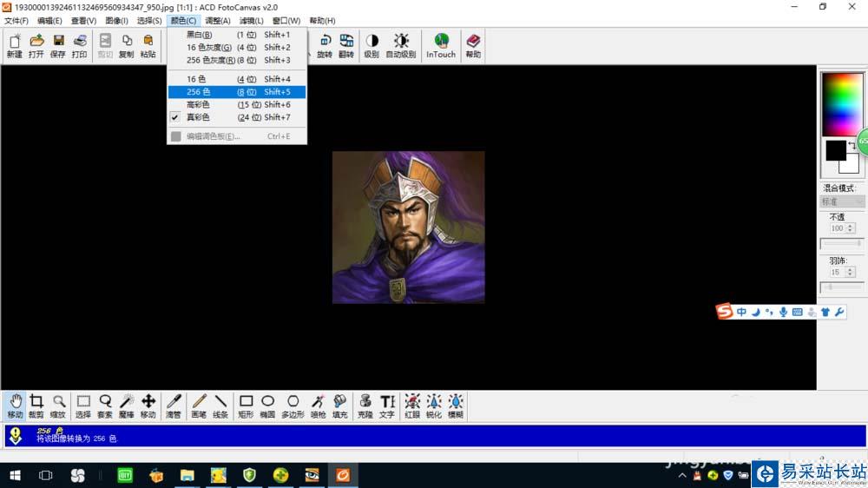868x488 pixels.
Task: Click the feather slider track
Action: point(842,287)
